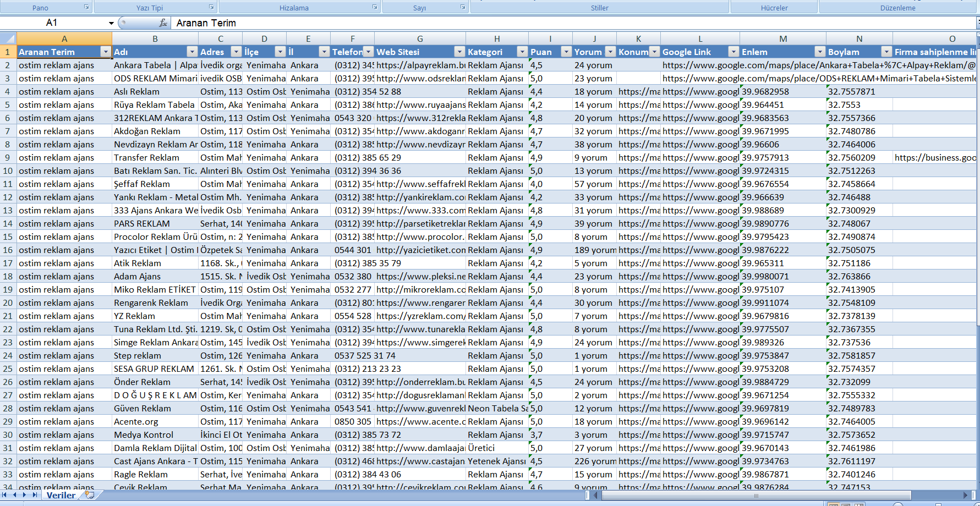Select column M header

[x=783, y=38]
